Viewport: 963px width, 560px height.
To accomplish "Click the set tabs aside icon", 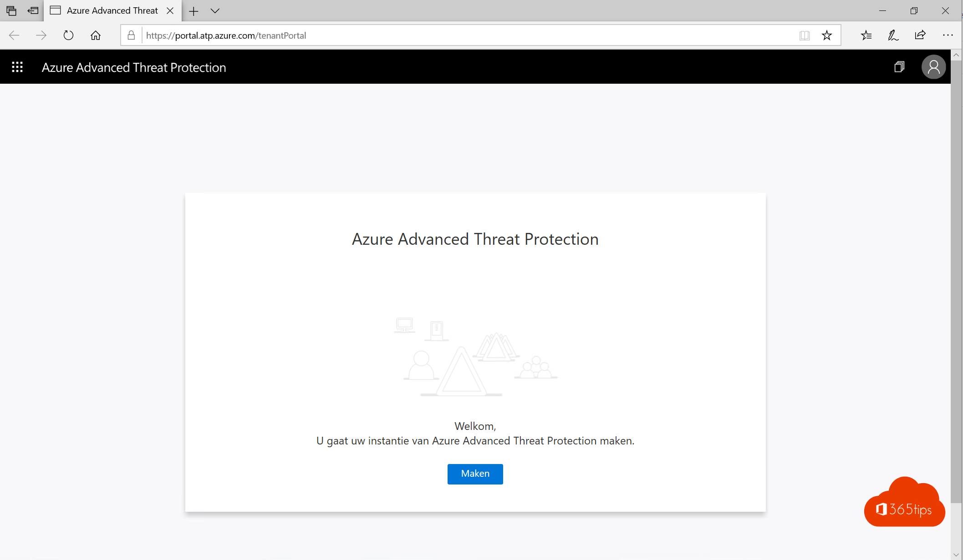I will pos(33,10).
